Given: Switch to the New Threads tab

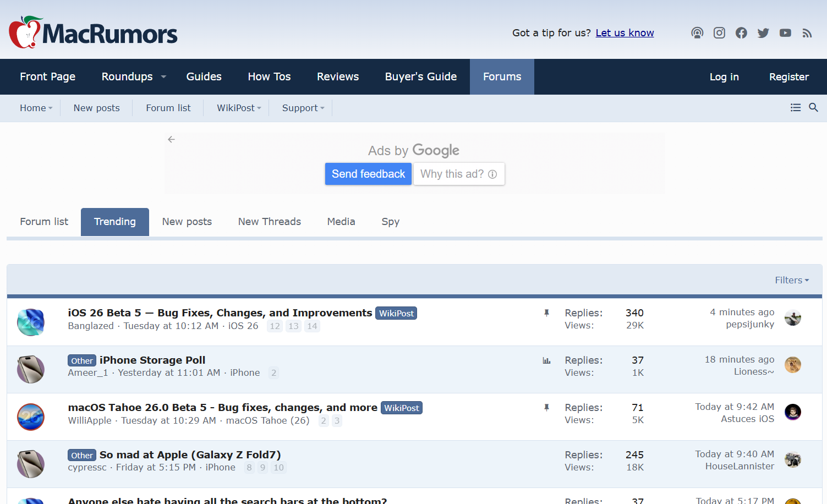Looking at the screenshot, I should coord(270,222).
